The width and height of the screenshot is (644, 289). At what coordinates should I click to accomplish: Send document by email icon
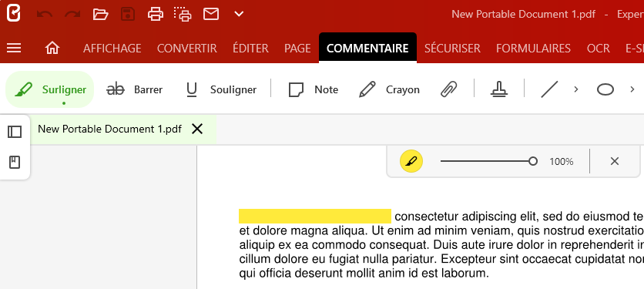coord(211,15)
